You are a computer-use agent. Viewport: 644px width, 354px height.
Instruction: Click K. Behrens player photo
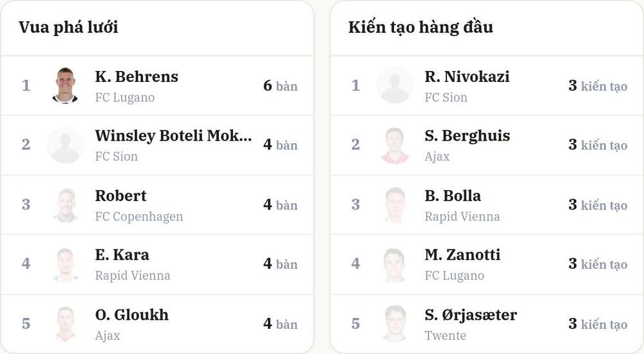[x=65, y=86]
